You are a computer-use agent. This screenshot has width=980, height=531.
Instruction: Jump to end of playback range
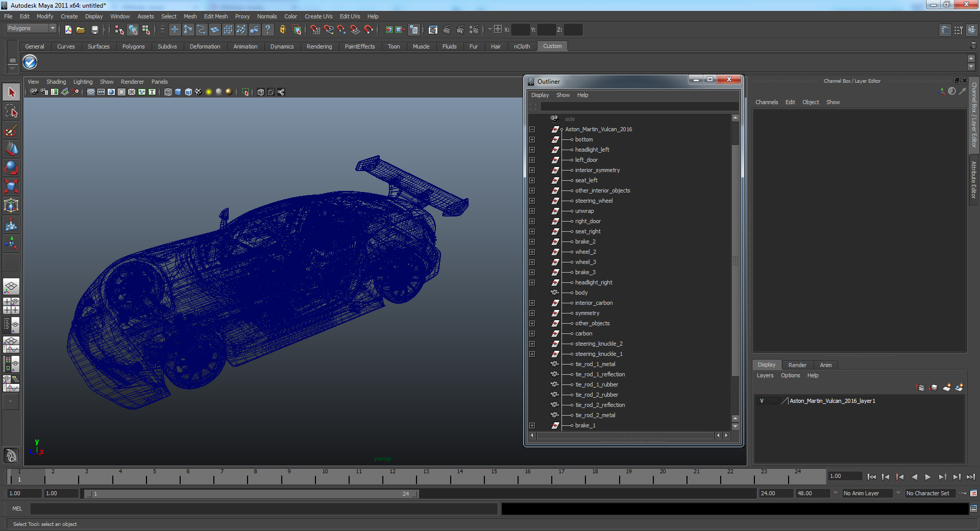(x=970, y=477)
